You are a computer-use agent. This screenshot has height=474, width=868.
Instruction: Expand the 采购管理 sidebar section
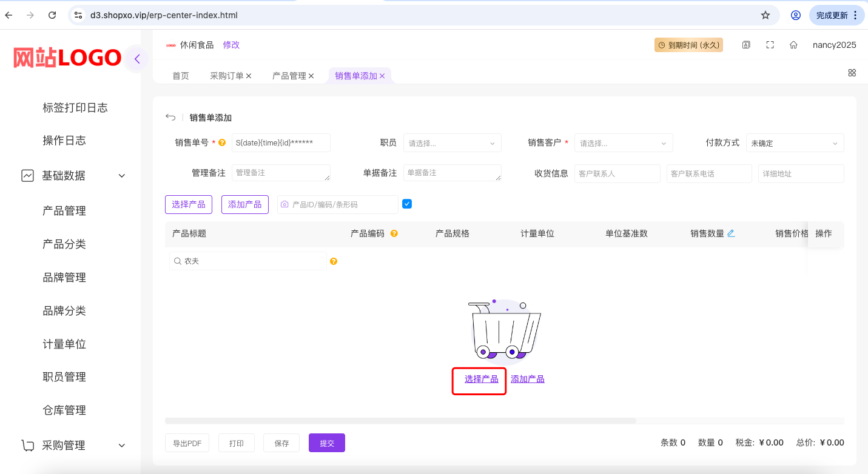click(122, 446)
